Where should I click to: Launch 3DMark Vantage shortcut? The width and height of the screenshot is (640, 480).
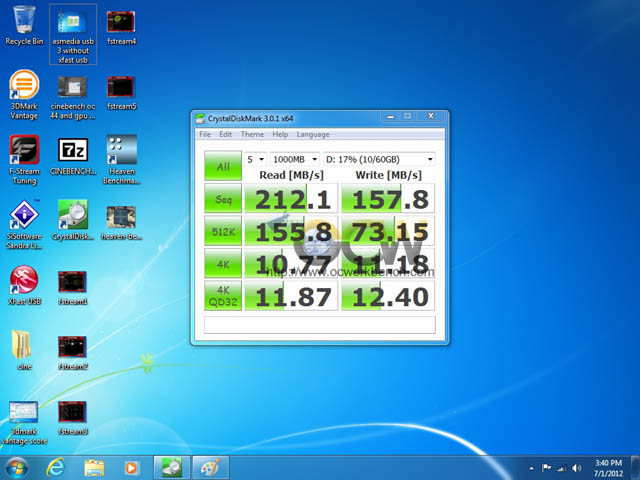(24, 94)
